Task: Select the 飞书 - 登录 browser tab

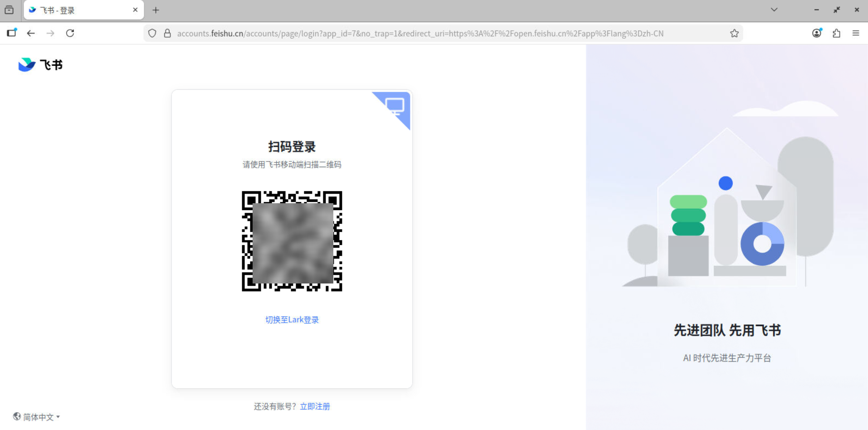Action: pyautogui.click(x=84, y=10)
